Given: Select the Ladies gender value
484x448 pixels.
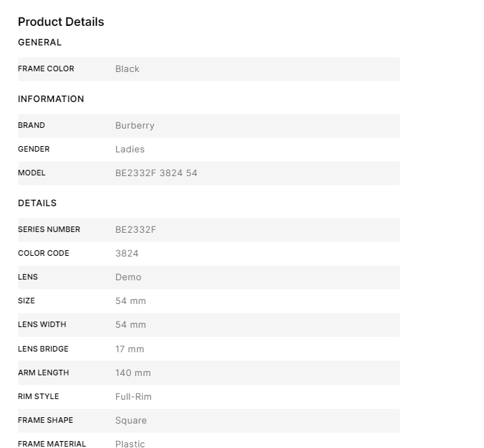Looking at the screenshot, I should click(130, 150).
